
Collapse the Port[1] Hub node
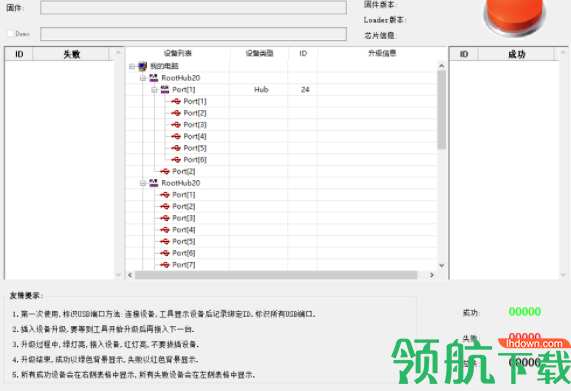pyautogui.click(x=154, y=90)
